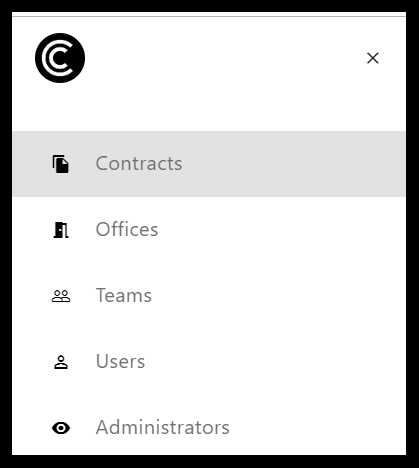The width and height of the screenshot is (419, 468).
Task: Navigate to the Users page
Action: [x=209, y=362]
